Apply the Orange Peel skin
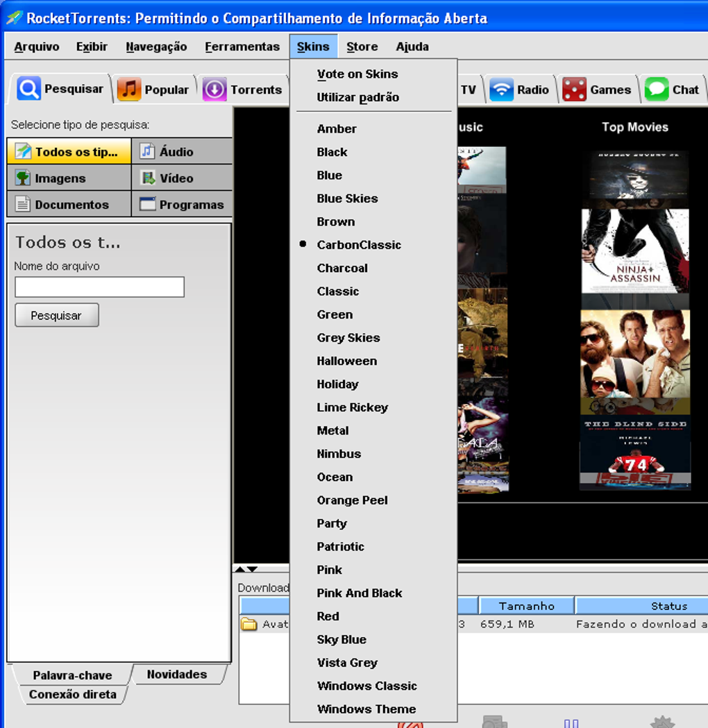The height and width of the screenshot is (728, 708). tap(373, 500)
